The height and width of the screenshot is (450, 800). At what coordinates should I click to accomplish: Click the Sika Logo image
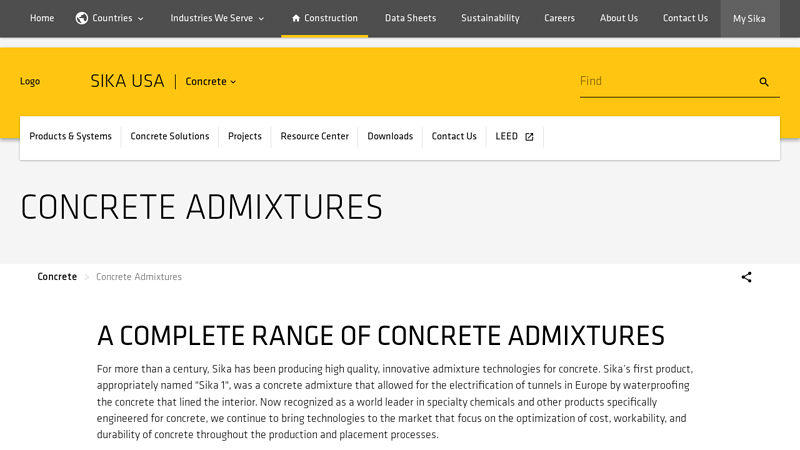[30, 82]
